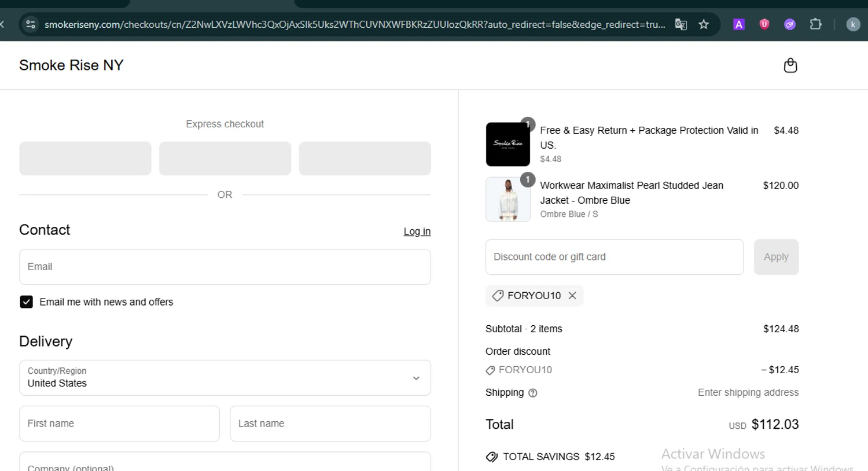Click the Smoke Rise NY store title
The height and width of the screenshot is (471, 868).
pyautogui.click(x=71, y=65)
